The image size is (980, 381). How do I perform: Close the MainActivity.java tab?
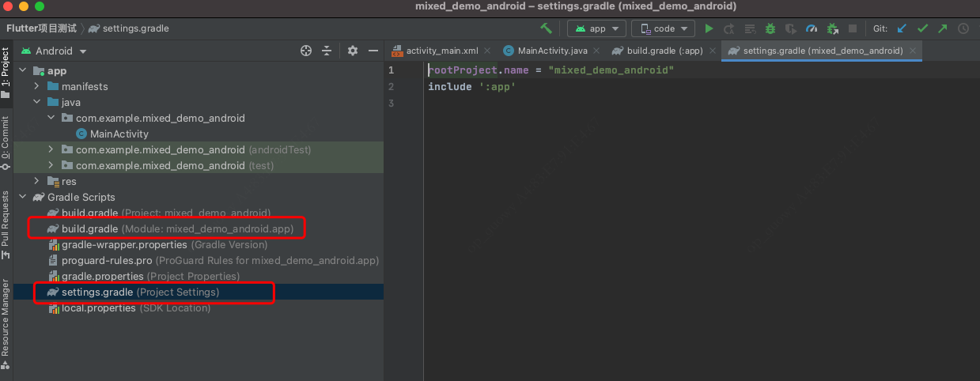(x=597, y=51)
